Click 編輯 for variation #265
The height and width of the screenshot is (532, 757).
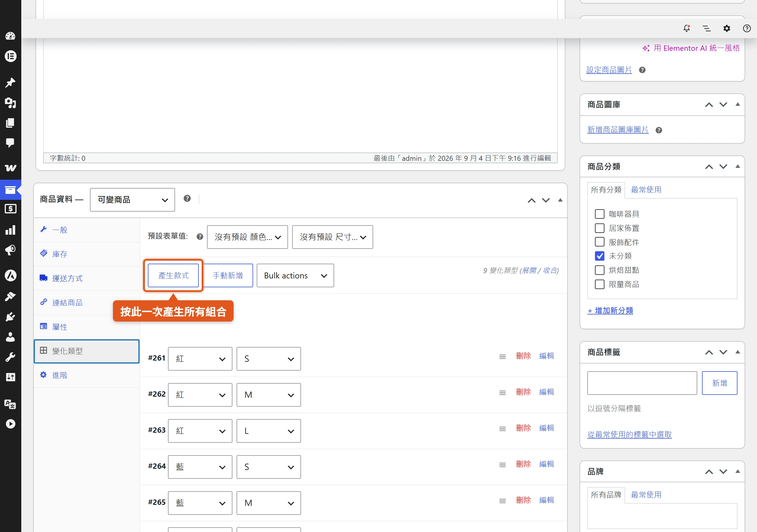click(546, 500)
